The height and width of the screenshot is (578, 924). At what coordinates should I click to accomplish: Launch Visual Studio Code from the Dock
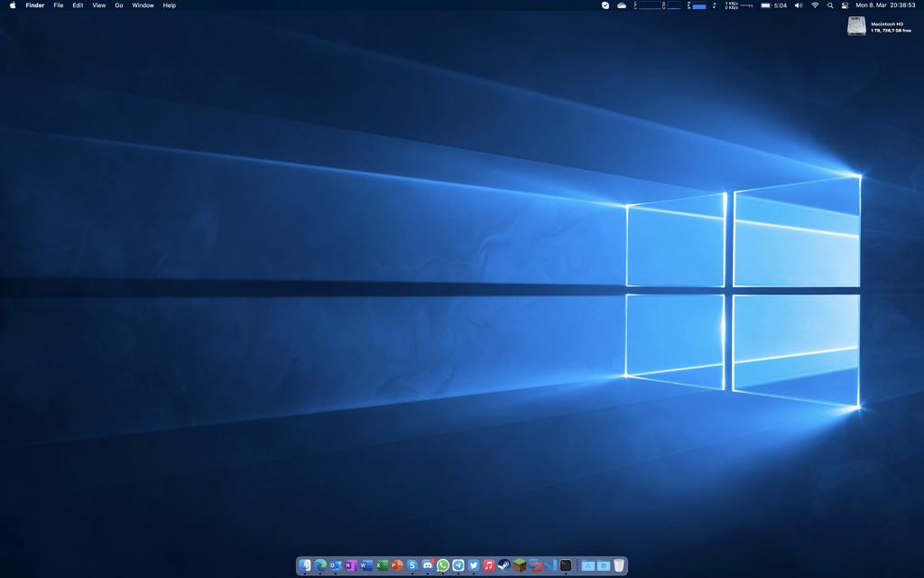(x=550, y=565)
